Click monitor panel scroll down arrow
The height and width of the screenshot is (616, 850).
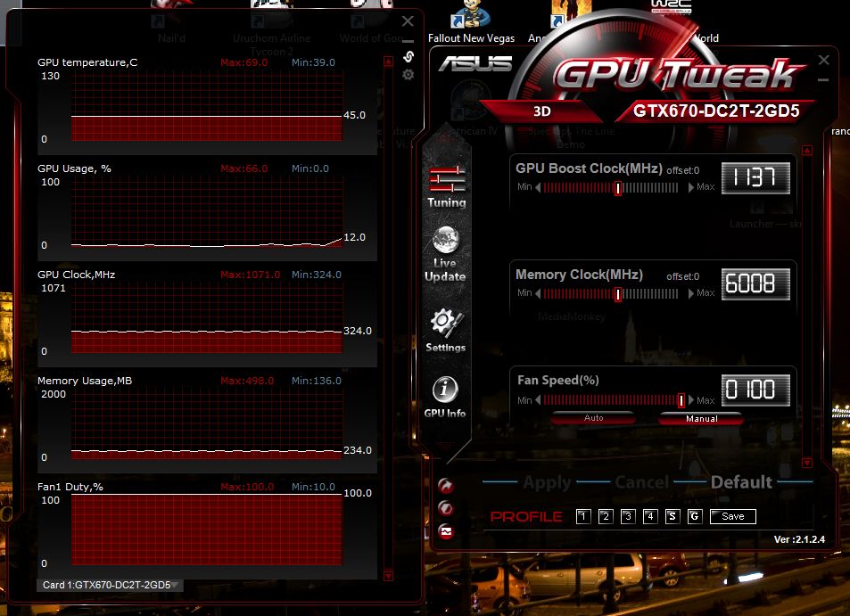tap(388, 575)
